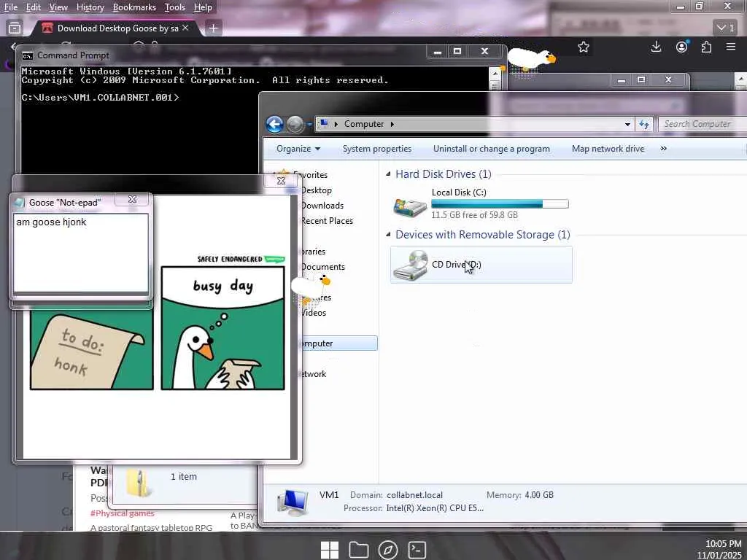This screenshot has height=560, width=747.
Task: Click the Goose Not-epad text area
Action: [x=80, y=253]
